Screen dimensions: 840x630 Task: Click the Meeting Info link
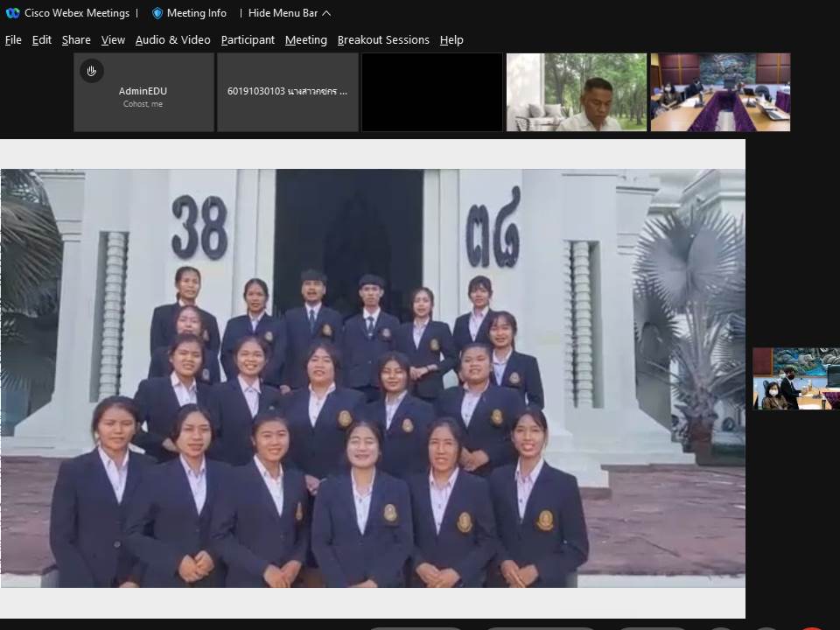pyautogui.click(x=196, y=13)
